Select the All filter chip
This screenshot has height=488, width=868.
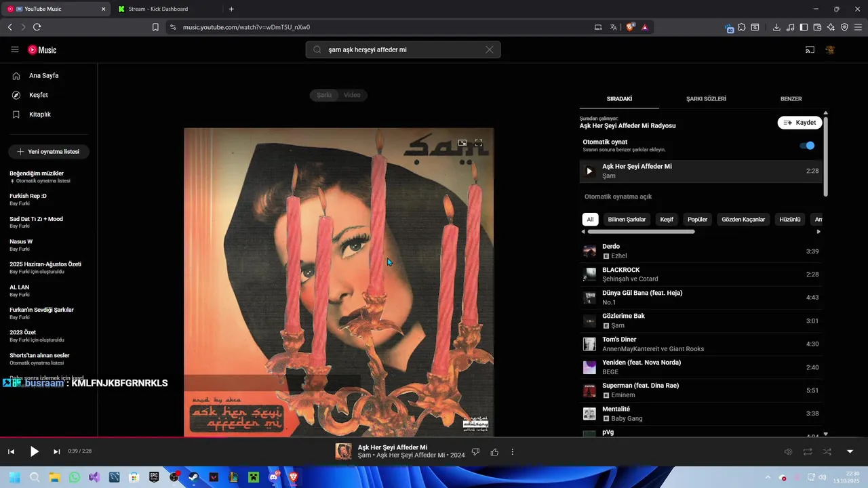point(590,219)
